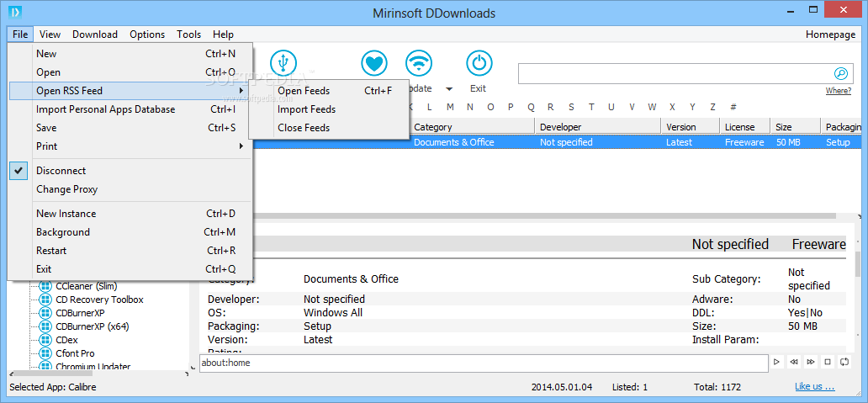The width and height of the screenshot is (868, 403).
Task: Filter apps by letter Q
Action: 531,107
